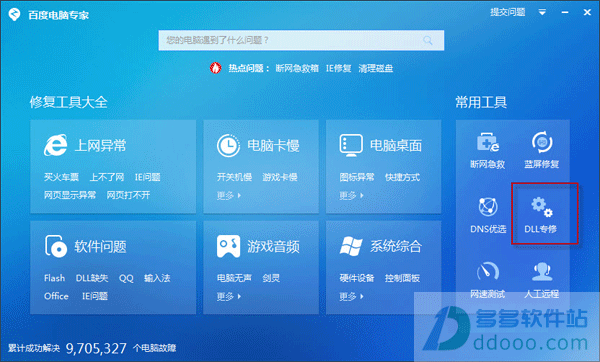The width and height of the screenshot is (600, 362).
Task: Focus the problem search input field
Action: (x=301, y=40)
